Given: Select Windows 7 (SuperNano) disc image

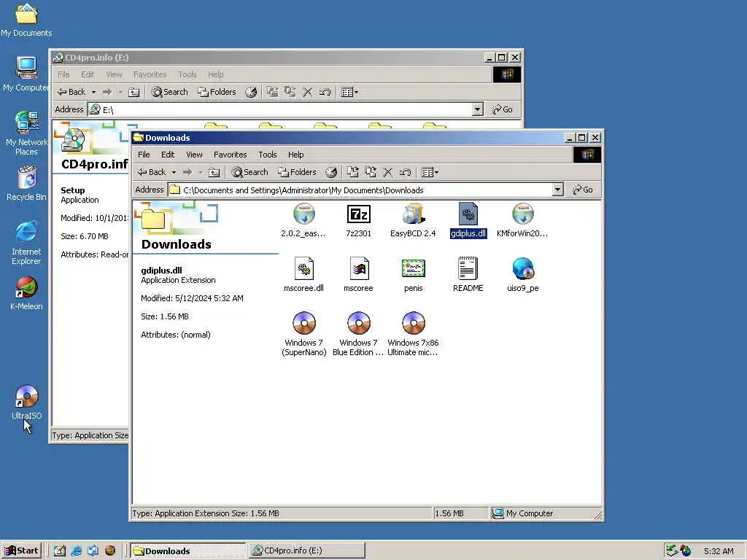Looking at the screenshot, I should (304, 334).
